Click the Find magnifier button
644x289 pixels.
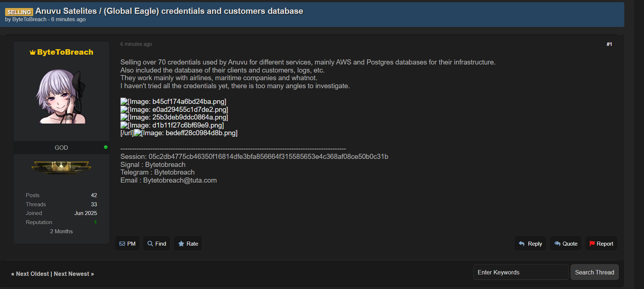[x=157, y=244]
